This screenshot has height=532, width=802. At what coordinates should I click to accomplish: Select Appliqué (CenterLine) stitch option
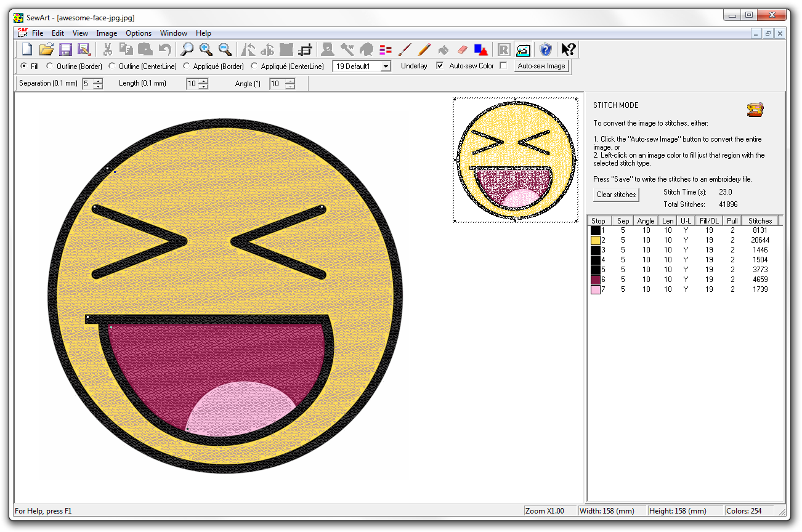[x=254, y=66]
